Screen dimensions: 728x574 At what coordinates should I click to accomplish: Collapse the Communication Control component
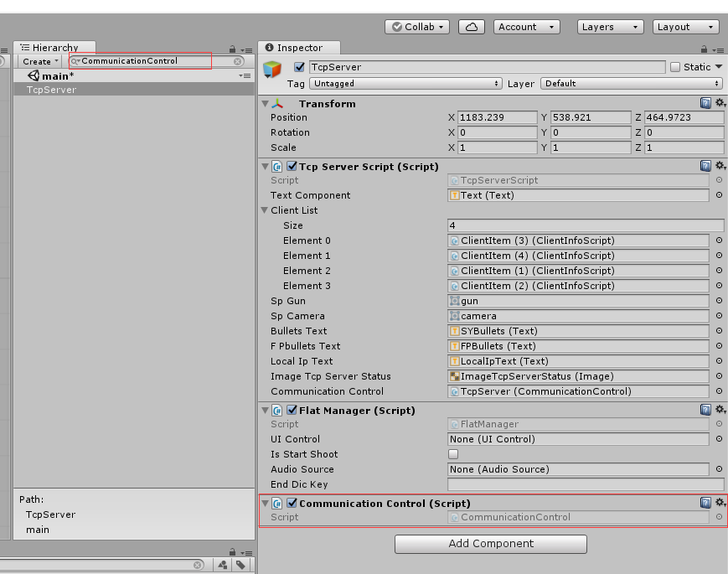tap(265, 503)
